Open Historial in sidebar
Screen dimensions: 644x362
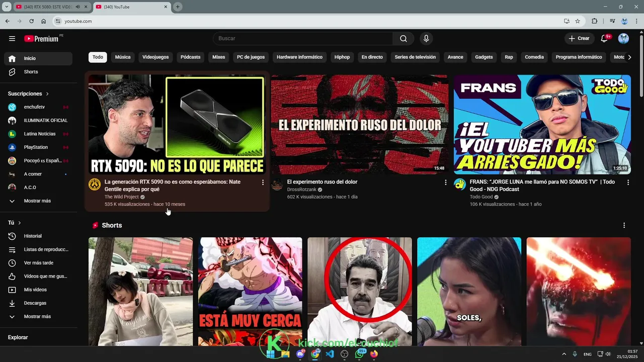coord(38,236)
